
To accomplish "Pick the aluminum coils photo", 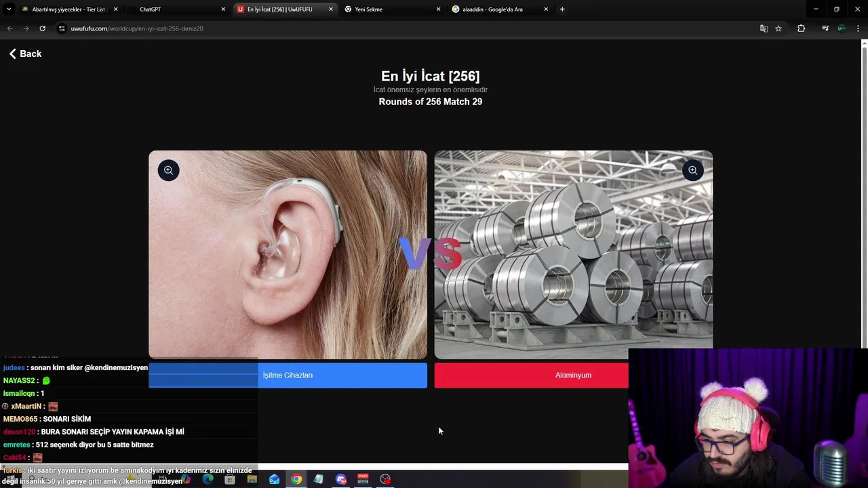I will (x=573, y=254).
